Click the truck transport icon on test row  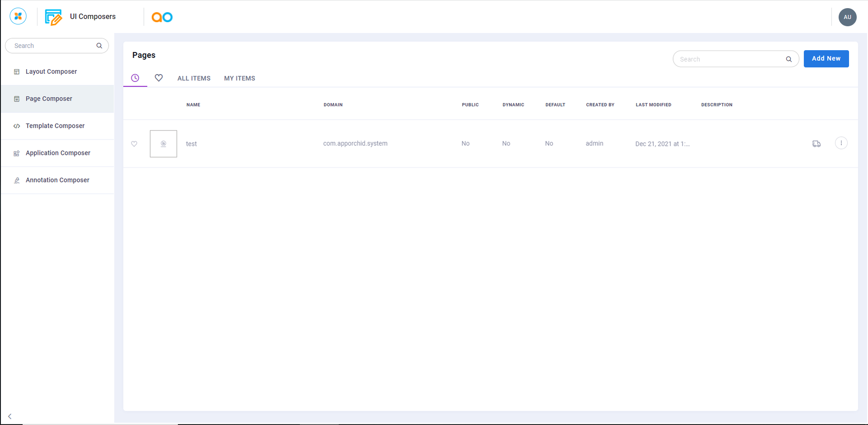[x=816, y=144]
